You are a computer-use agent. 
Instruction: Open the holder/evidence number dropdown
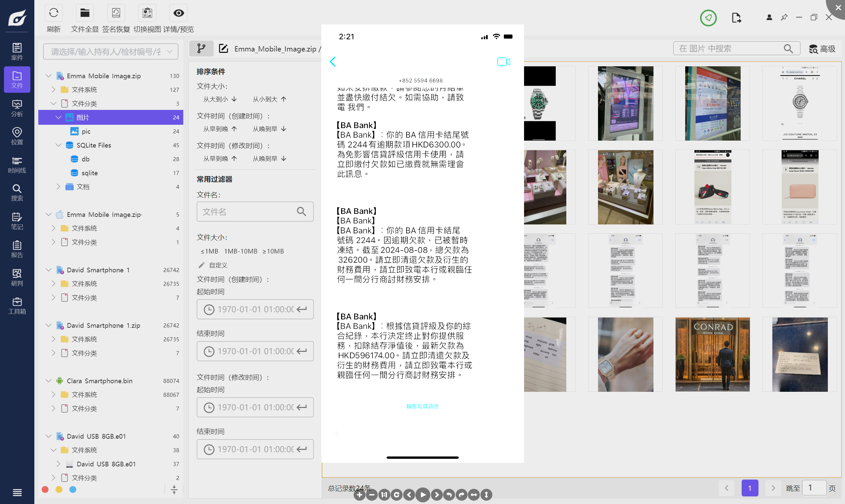tap(111, 51)
